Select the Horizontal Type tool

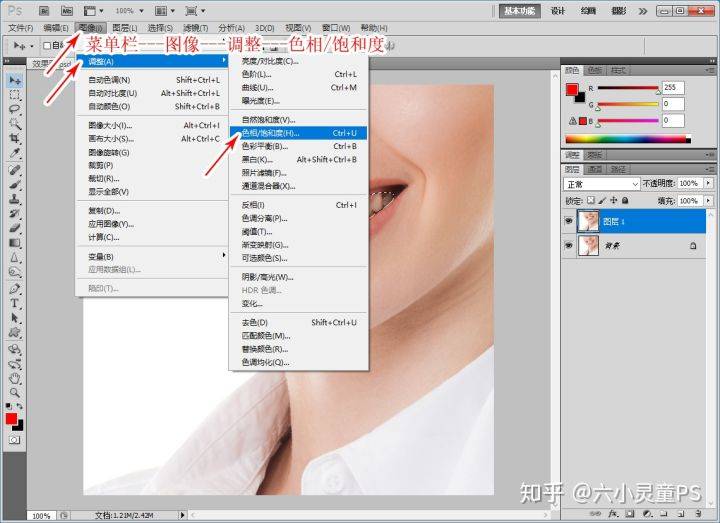click(x=14, y=304)
